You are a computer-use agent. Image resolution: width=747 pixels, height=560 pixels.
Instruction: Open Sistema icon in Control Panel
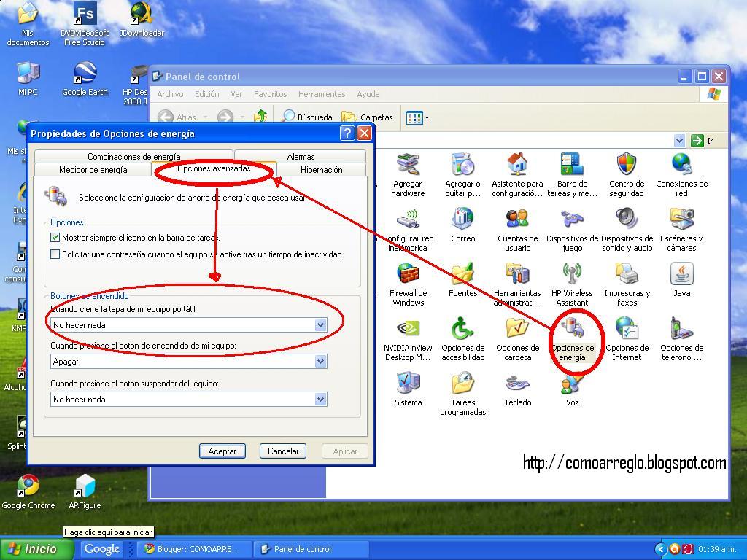tap(408, 384)
